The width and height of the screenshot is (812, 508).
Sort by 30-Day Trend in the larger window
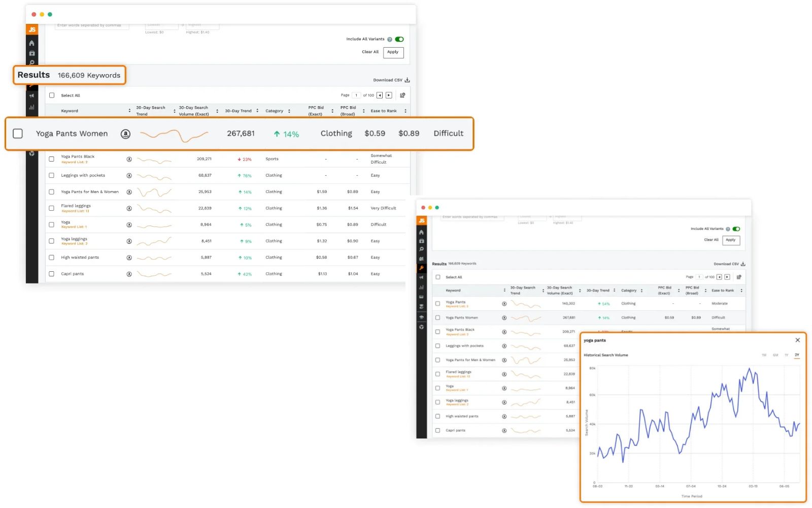click(257, 111)
